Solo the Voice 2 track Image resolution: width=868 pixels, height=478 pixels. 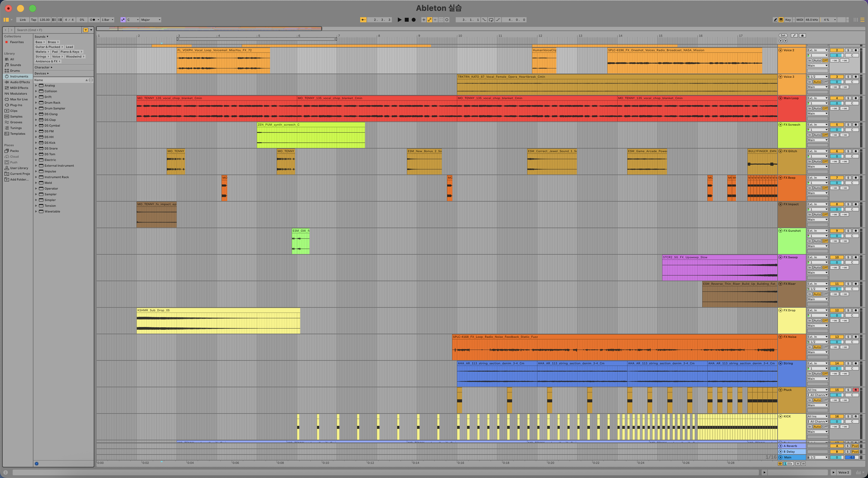(848, 50)
